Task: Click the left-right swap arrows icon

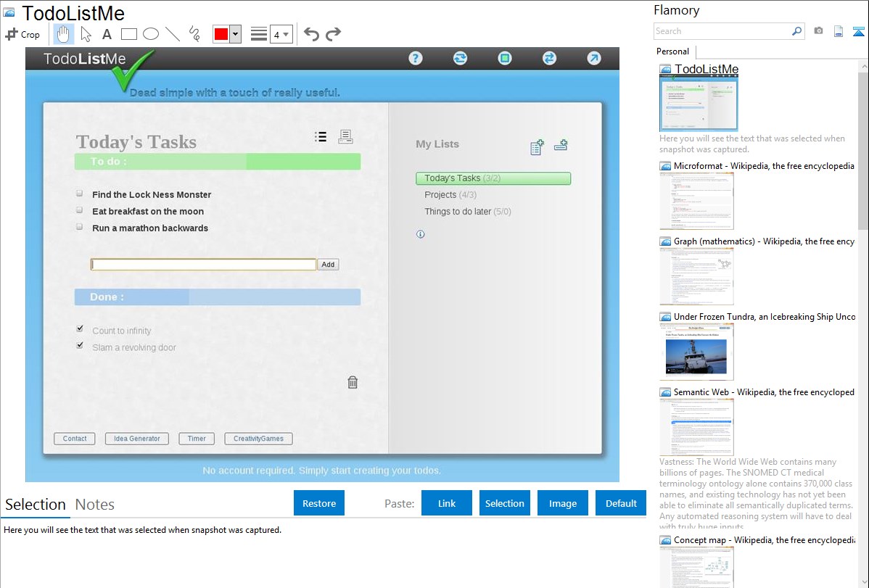Action: tap(549, 58)
